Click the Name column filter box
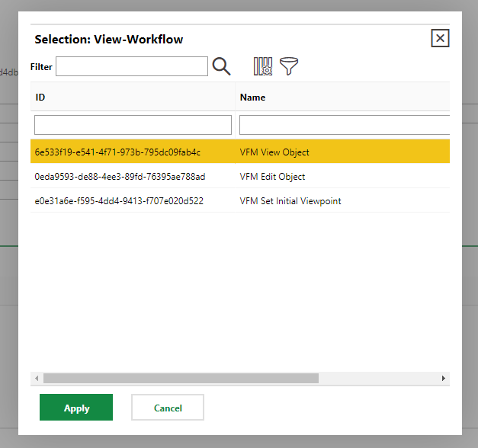The height and width of the screenshot is (448, 478). click(x=344, y=125)
